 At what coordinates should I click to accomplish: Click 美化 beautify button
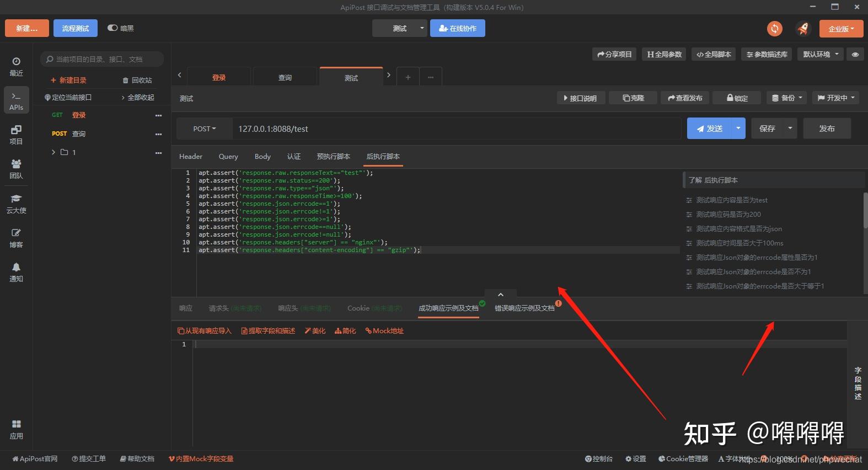tap(315, 331)
